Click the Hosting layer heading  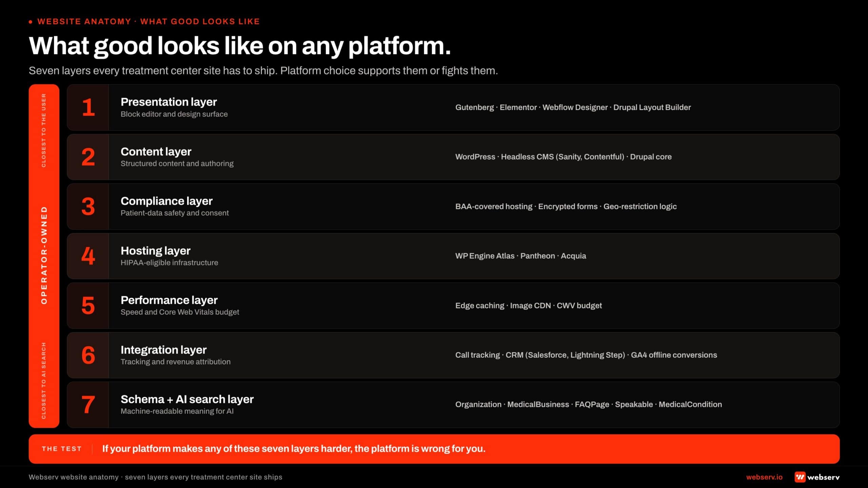click(x=156, y=250)
